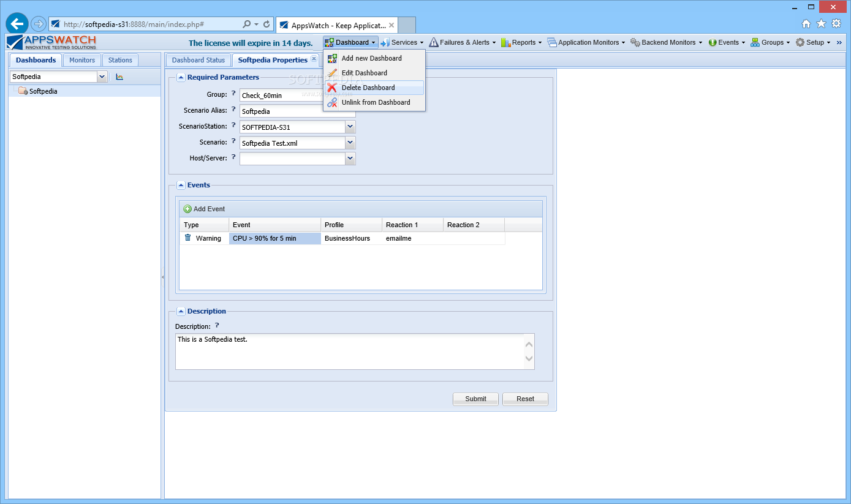The width and height of the screenshot is (851, 504).
Task: Expand the ScenarioStation dropdown arrow
Action: [350, 127]
